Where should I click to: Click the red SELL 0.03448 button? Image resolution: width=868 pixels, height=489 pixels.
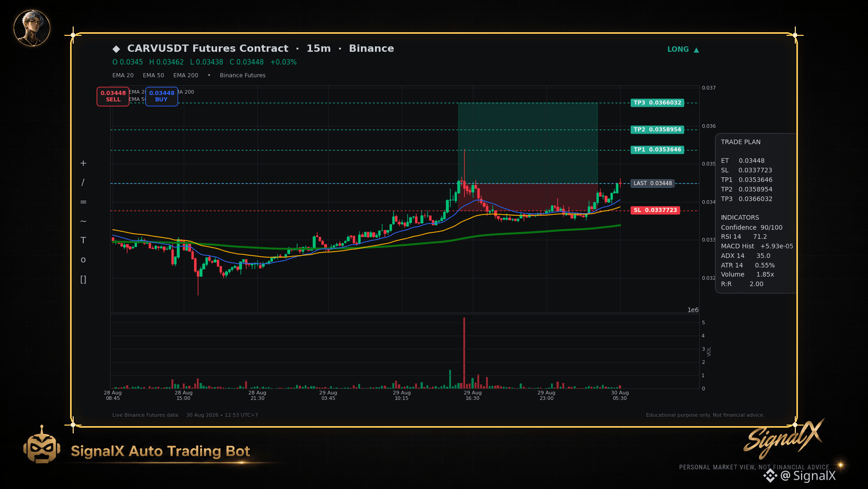pyautogui.click(x=113, y=96)
